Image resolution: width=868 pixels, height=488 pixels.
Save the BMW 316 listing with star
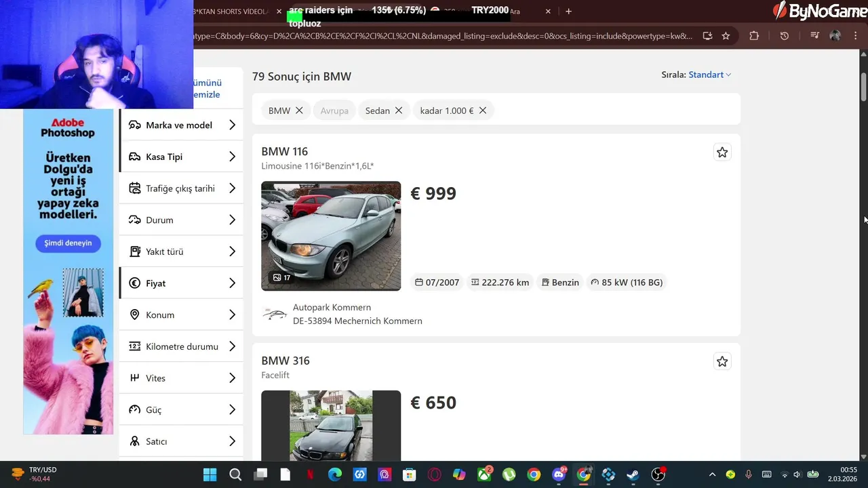click(x=722, y=362)
